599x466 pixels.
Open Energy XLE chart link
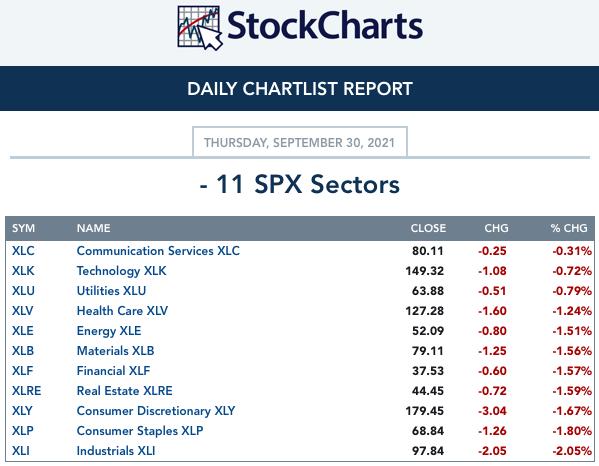(109, 331)
